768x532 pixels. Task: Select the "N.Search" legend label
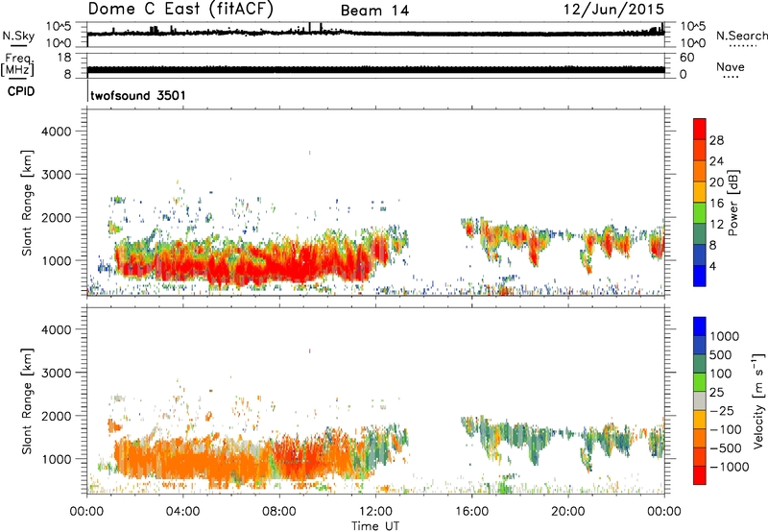coord(742,36)
